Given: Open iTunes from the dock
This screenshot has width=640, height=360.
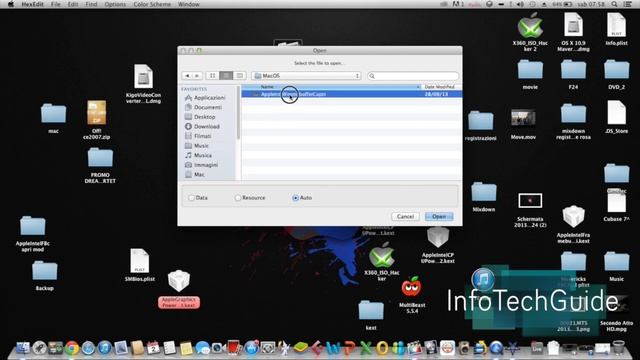Looking at the screenshot, I should 104,348.
